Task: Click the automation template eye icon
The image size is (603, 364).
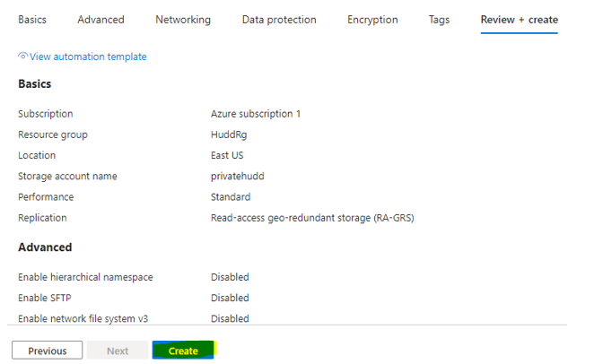Action: click(22, 56)
